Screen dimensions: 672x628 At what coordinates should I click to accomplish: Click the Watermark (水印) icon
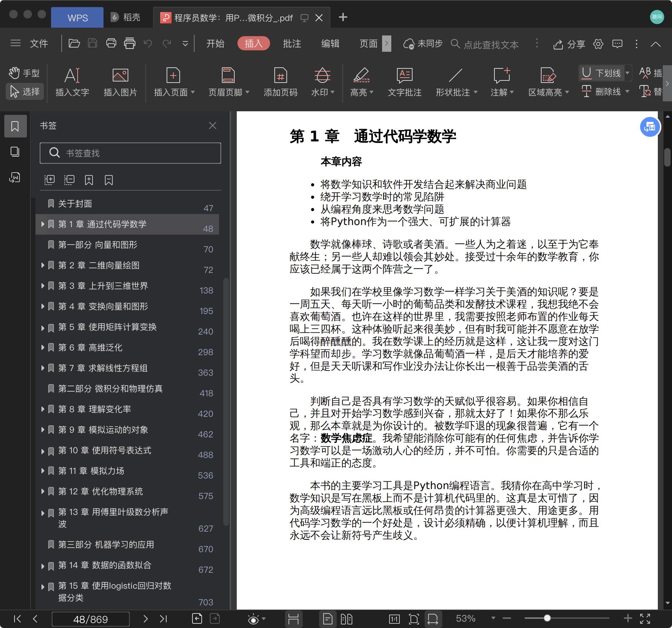tap(322, 75)
